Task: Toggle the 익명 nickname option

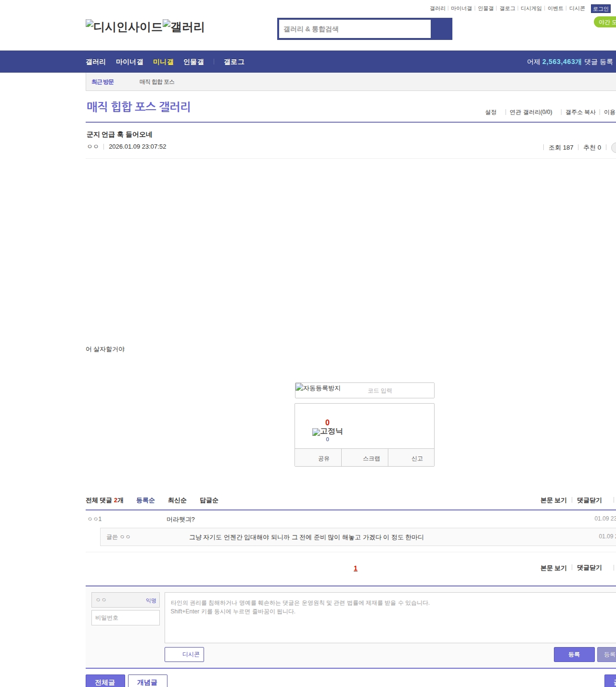Action: [151, 600]
